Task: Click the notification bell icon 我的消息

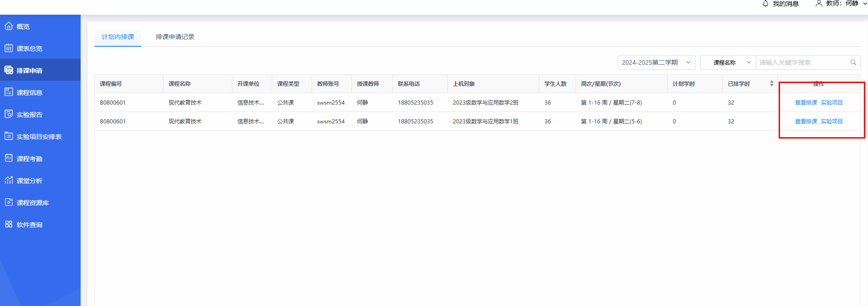Action: pos(765,4)
